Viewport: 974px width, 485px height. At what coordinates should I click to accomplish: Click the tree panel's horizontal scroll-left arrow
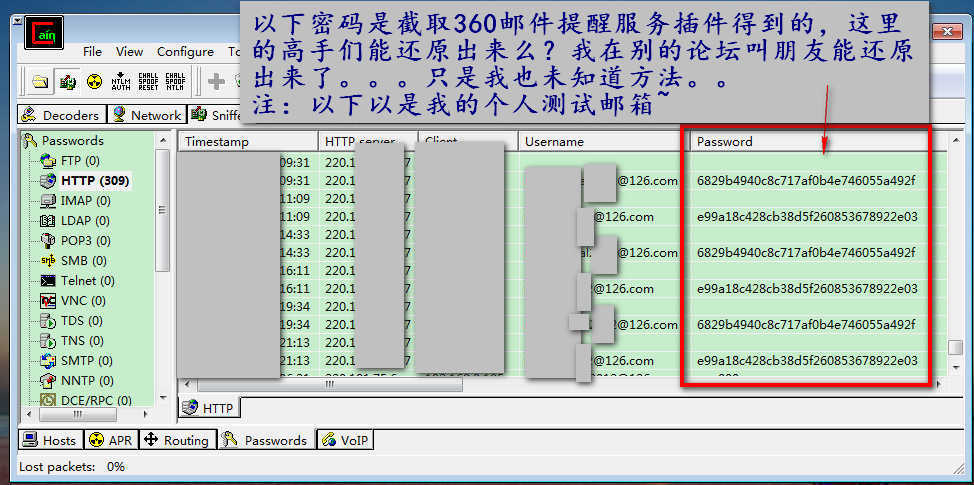pyautogui.click(x=28, y=414)
